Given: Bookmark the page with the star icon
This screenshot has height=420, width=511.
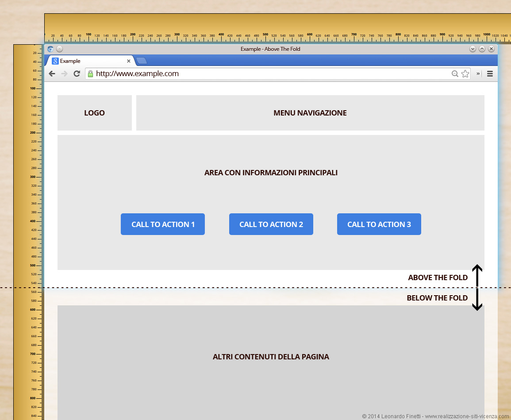Looking at the screenshot, I should tap(465, 74).
